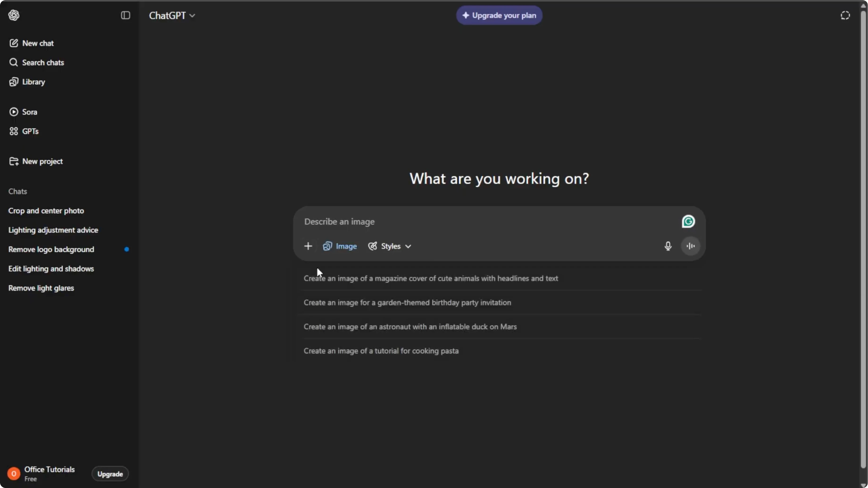Viewport: 868px width, 488px height.
Task: Click the sparkle icon on Upgrade your plan
Action: pyautogui.click(x=466, y=15)
